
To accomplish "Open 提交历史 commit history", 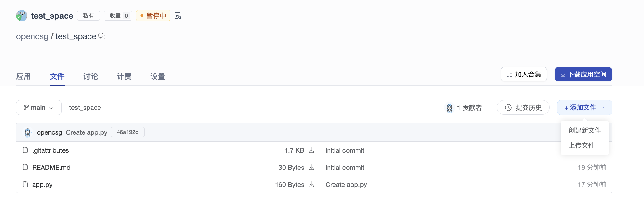I will (523, 108).
